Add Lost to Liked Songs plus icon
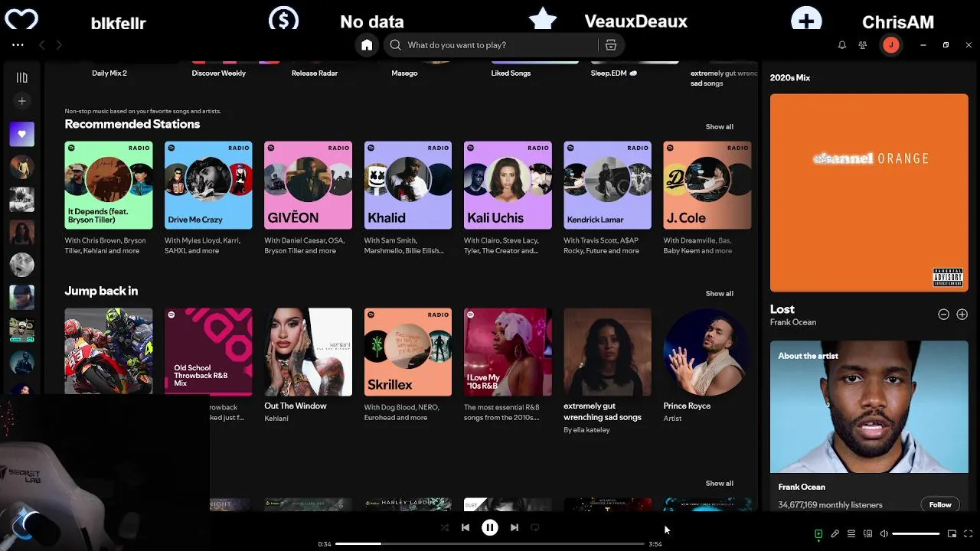The height and width of the screenshot is (551, 980). click(962, 315)
